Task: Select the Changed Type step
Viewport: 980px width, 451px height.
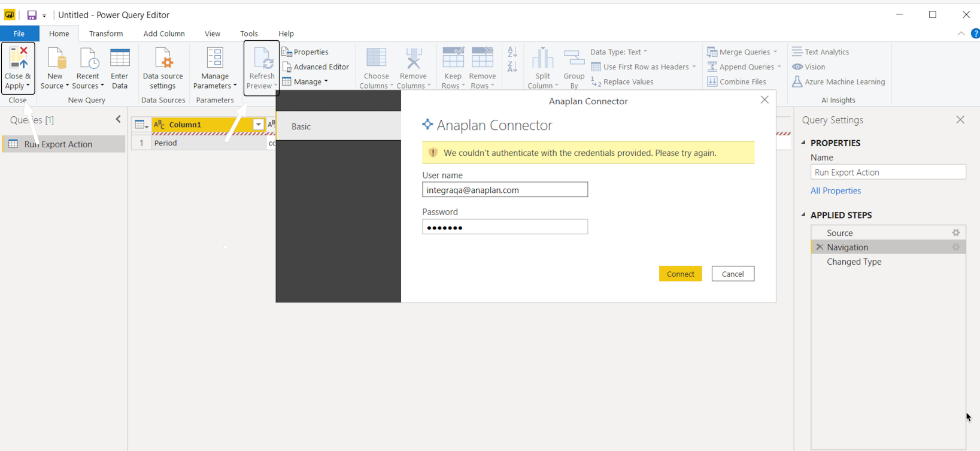Action: tap(888, 262)
